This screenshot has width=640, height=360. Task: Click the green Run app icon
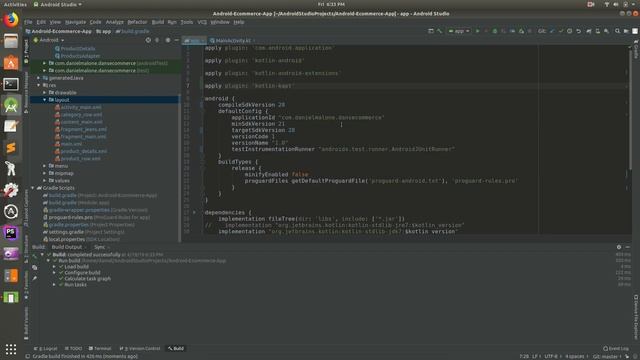point(477,31)
